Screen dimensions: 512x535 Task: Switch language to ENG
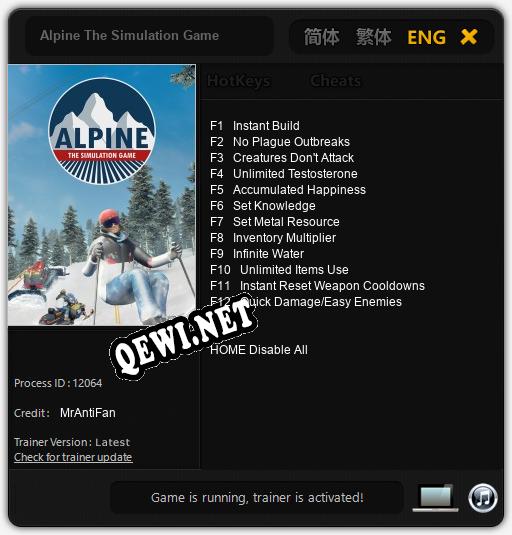pos(426,37)
